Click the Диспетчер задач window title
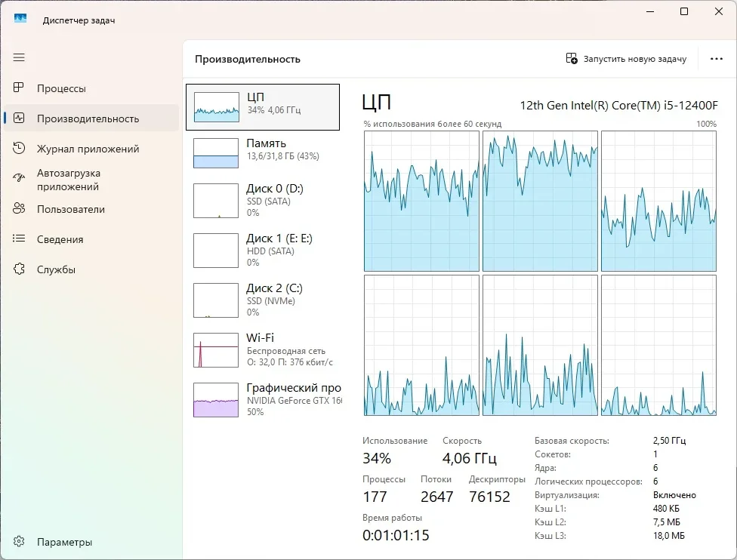 tap(79, 20)
